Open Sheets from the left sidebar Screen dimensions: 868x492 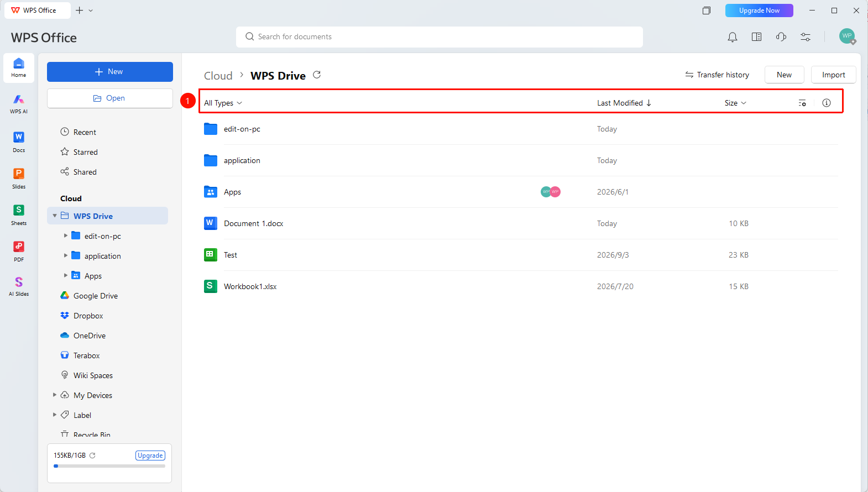point(19,214)
